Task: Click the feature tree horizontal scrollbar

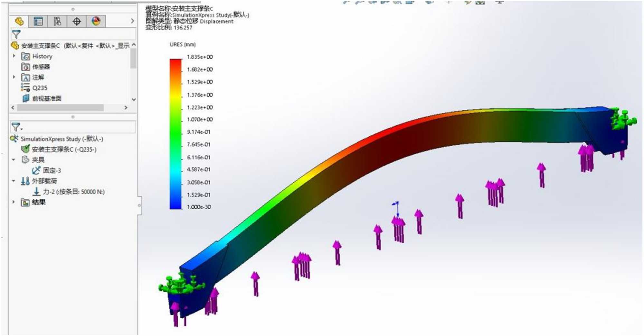Action: tap(60, 108)
